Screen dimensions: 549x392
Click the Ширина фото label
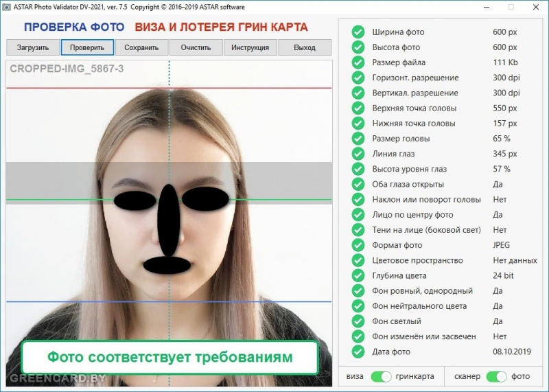(x=398, y=32)
